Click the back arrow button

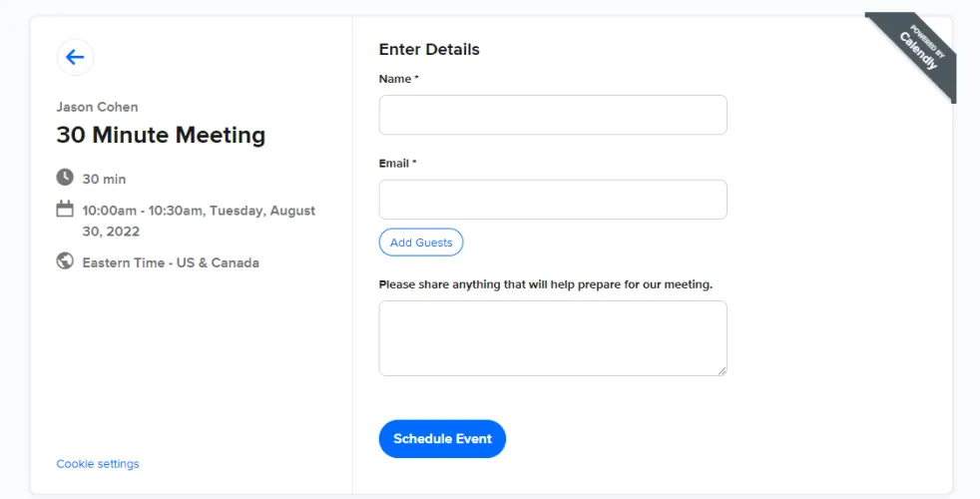click(x=75, y=57)
